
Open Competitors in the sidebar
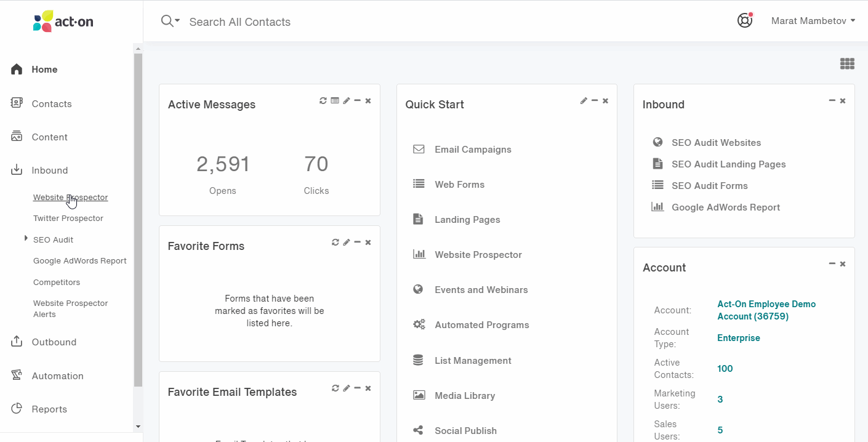(57, 282)
